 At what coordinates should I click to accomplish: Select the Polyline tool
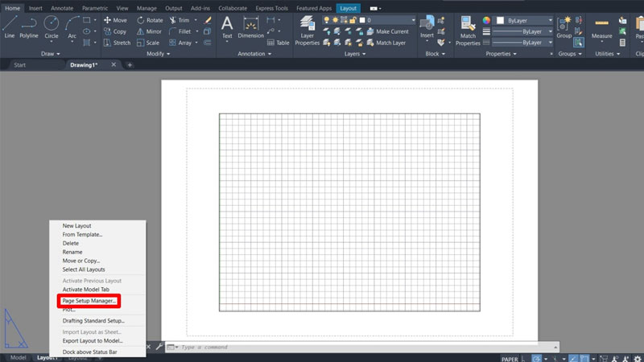(29, 26)
